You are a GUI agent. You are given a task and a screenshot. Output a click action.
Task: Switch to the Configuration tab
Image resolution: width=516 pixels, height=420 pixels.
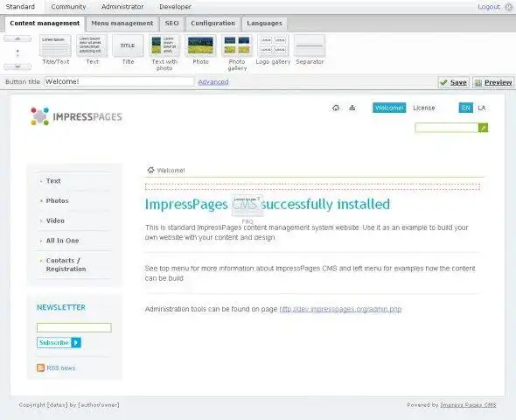[213, 24]
